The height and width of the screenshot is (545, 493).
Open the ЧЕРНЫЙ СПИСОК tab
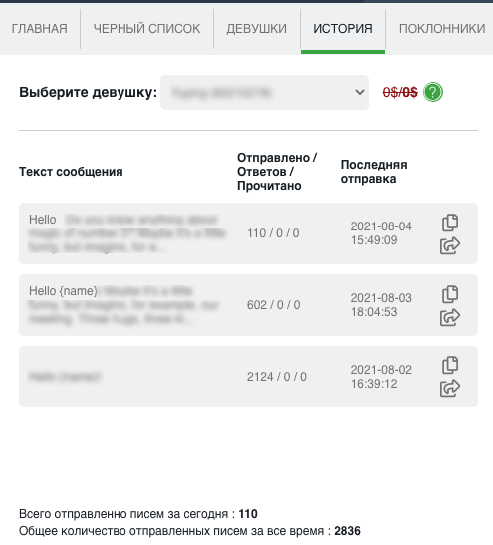click(147, 29)
